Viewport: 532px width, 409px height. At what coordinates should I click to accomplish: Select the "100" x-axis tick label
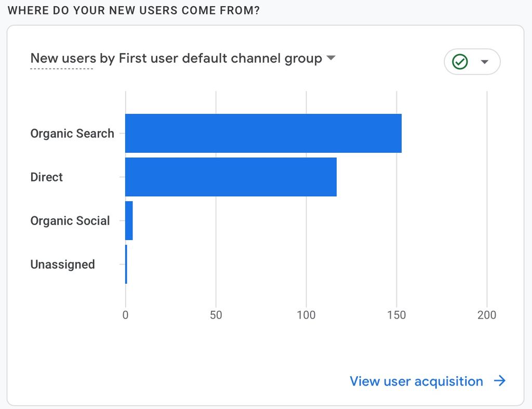click(306, 315)
